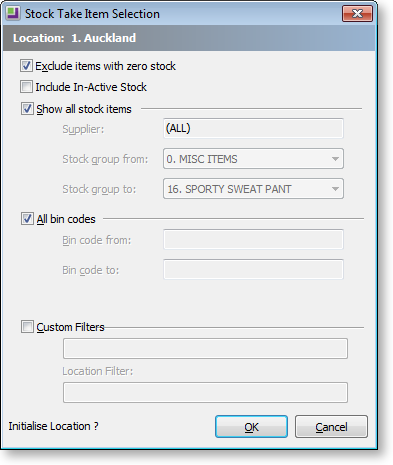Toggle Show all stock items checkbox
The width and height of the screenshot is (393, 465).
[27, 109]
